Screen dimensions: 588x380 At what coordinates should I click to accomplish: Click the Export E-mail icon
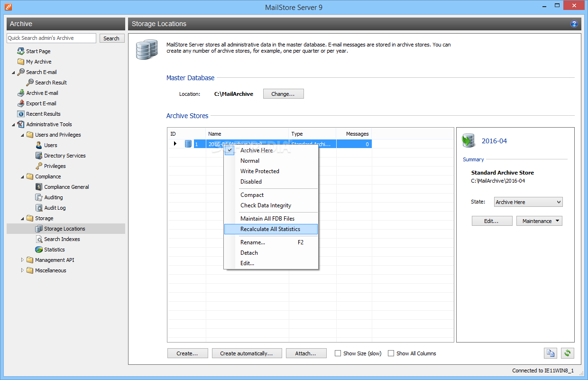coord(21,103)
